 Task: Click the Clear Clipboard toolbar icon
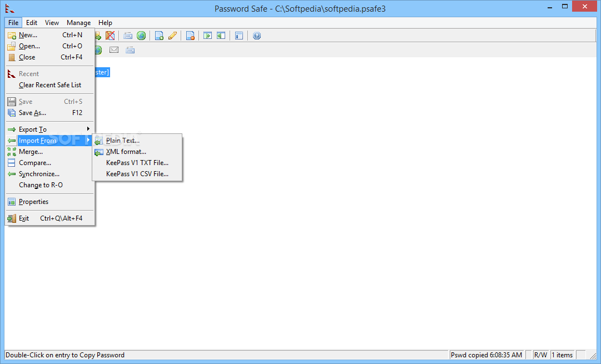[x=110, y=36]
